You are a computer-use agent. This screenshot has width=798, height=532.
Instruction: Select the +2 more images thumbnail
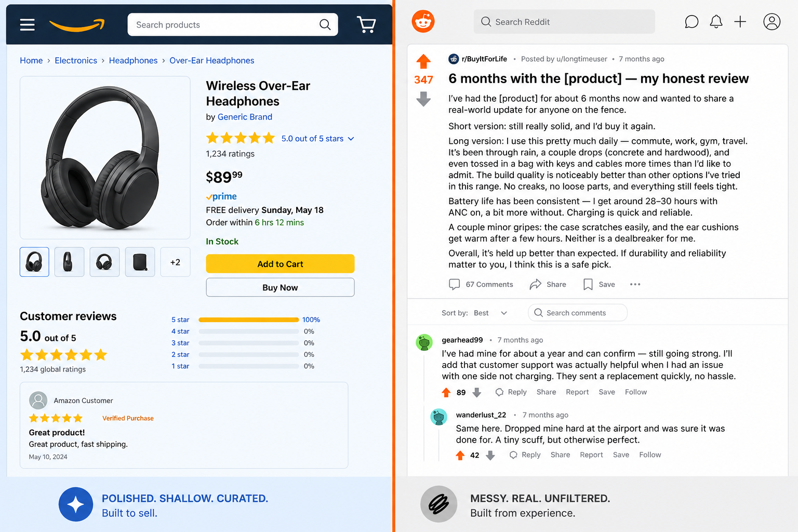pos(175,262)
